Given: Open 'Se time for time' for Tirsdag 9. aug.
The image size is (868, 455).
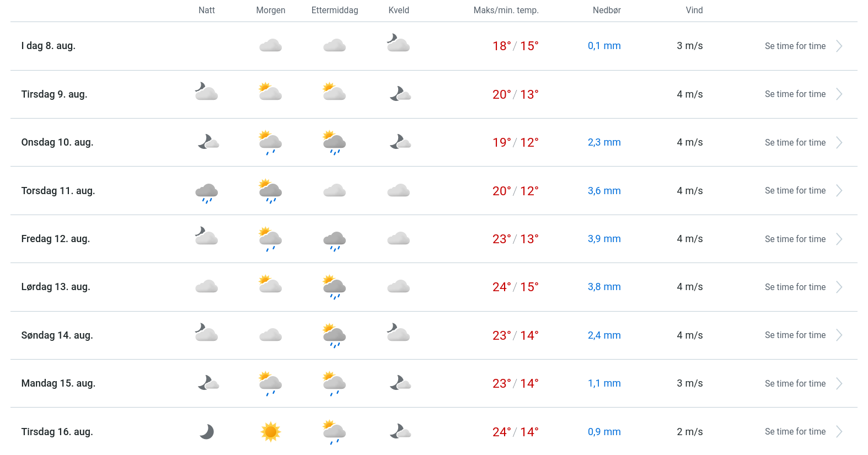Looking at the screenshot, I should point(795,94).
